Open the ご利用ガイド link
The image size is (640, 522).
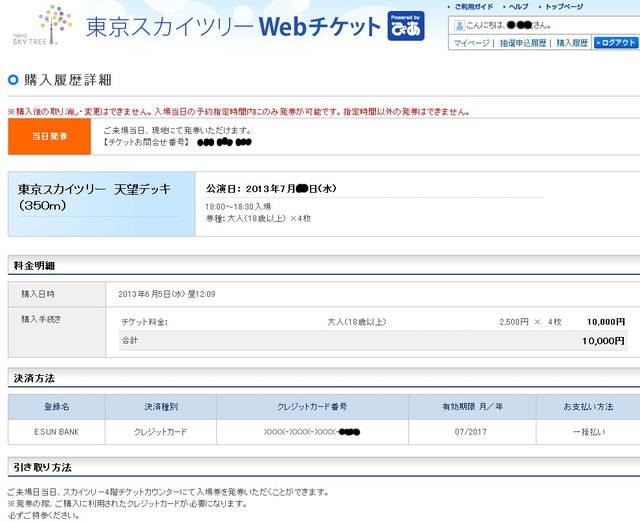[x=473, y=7]
